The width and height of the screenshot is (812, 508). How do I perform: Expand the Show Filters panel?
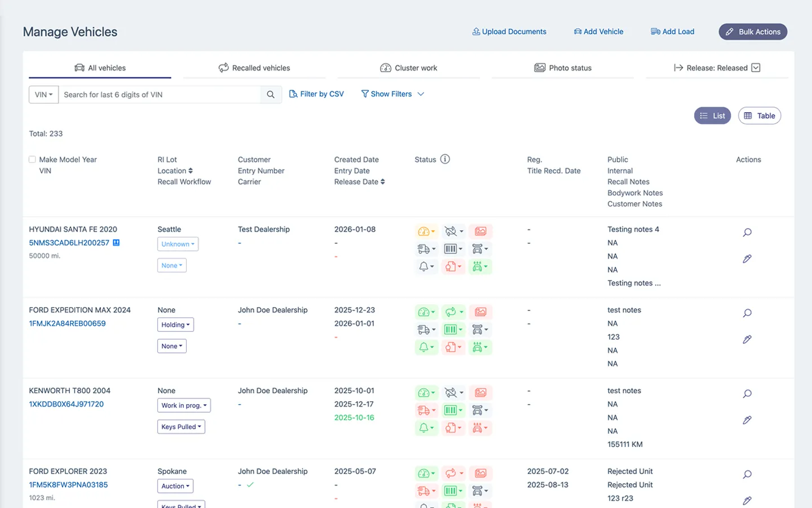392,94
